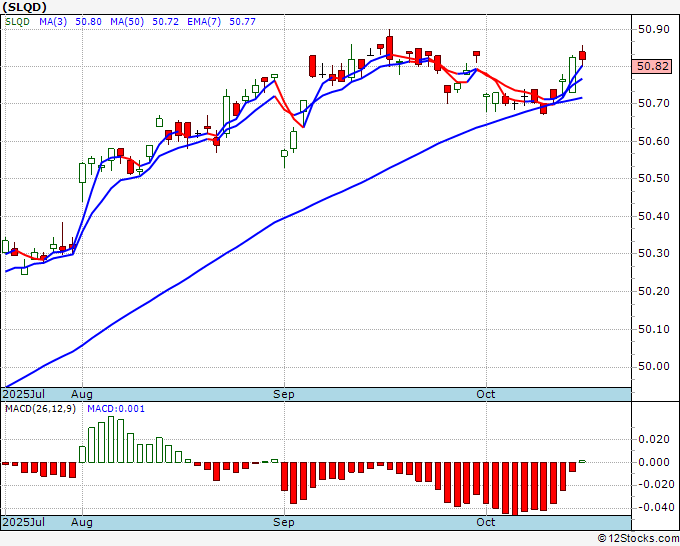Viewport: 680px width, 546px height.
Task: Click the highlighted current price 50.82
Action: (653, 66)
